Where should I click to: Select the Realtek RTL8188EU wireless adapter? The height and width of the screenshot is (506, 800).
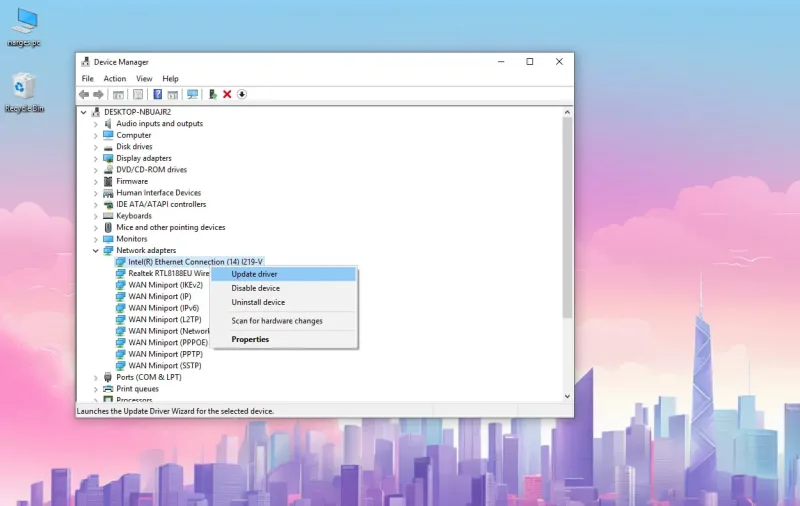163,273
